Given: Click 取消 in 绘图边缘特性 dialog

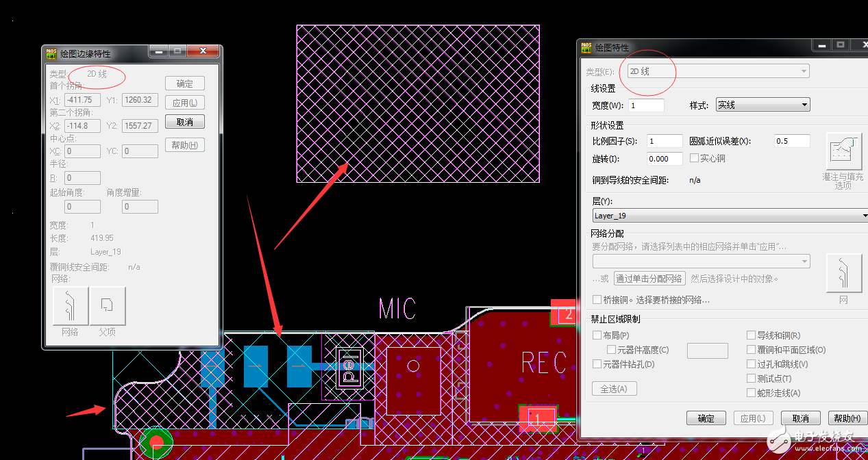Looking at the screenshot, I should (x=185, y=122).
